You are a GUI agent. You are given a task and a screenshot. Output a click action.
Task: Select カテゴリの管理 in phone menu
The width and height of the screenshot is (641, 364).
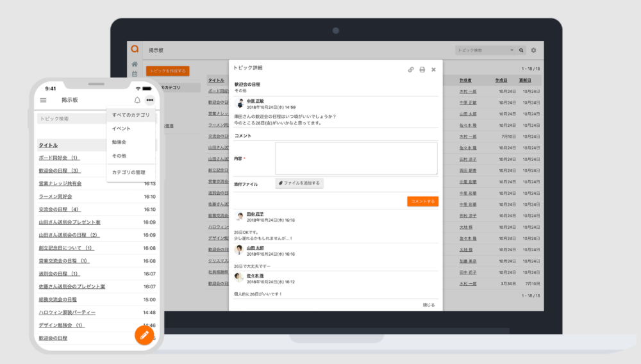tap(128, 172)
